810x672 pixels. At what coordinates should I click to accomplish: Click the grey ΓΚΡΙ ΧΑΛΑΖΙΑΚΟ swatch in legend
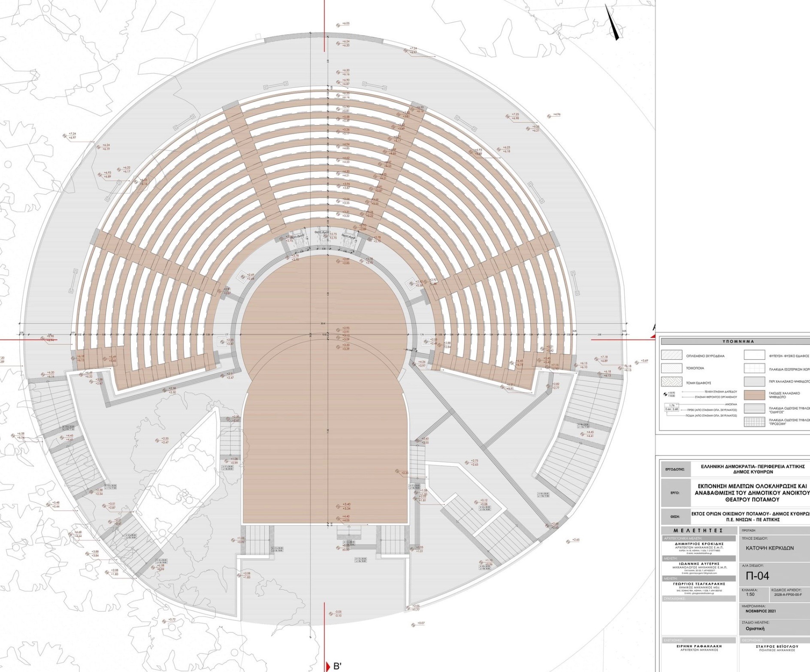[x=754, y=382]
